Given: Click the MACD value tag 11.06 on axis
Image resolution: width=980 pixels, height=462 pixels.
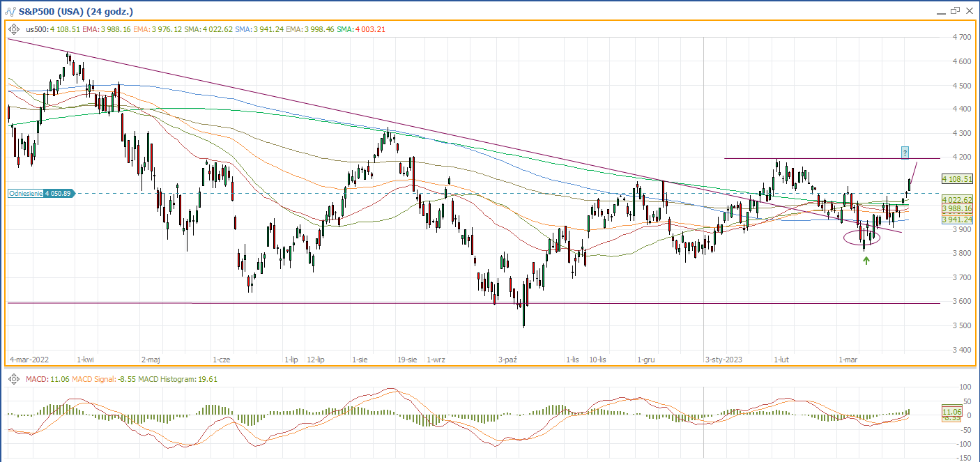Looking at the screenshot, I should point(952,413).
